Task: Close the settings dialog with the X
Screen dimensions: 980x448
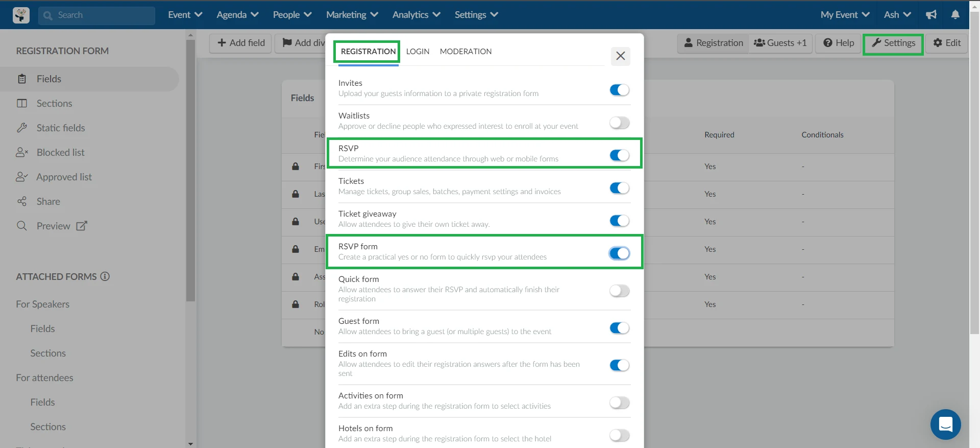Action: point(620,56)
